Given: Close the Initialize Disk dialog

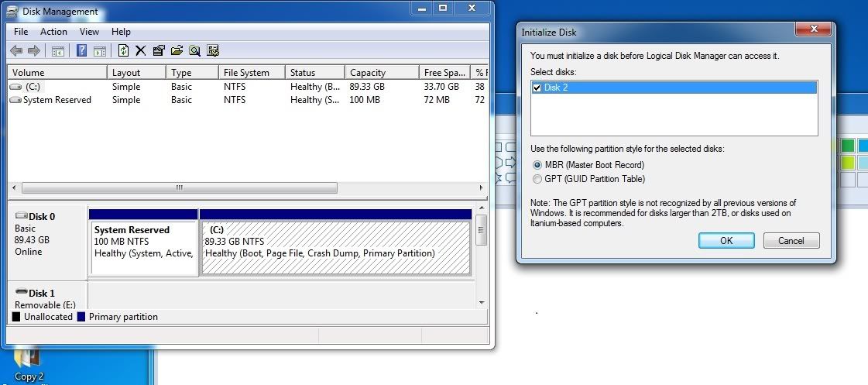Looking at the screenshot, I should pyautogui.click(x=814, y=29).
